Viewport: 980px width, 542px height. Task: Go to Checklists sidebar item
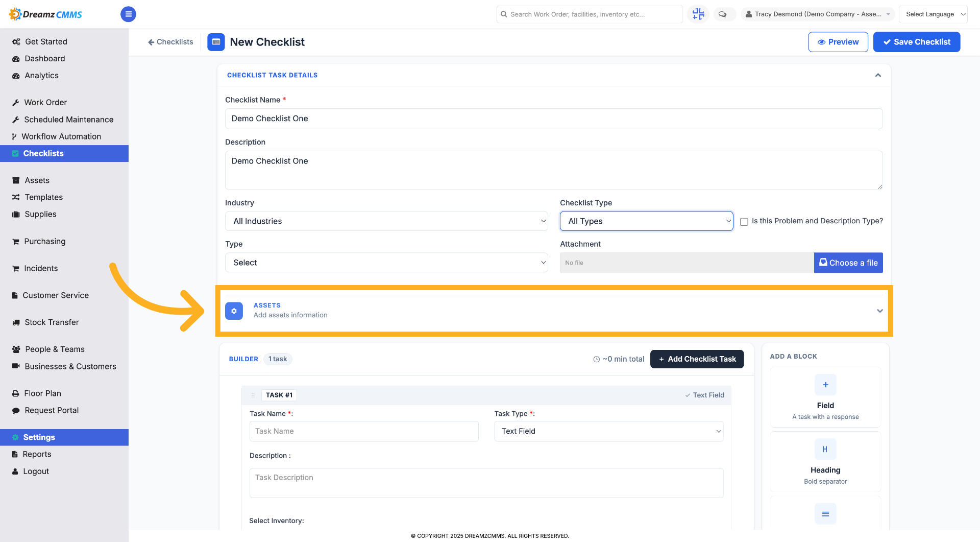(x=64, y=153)
